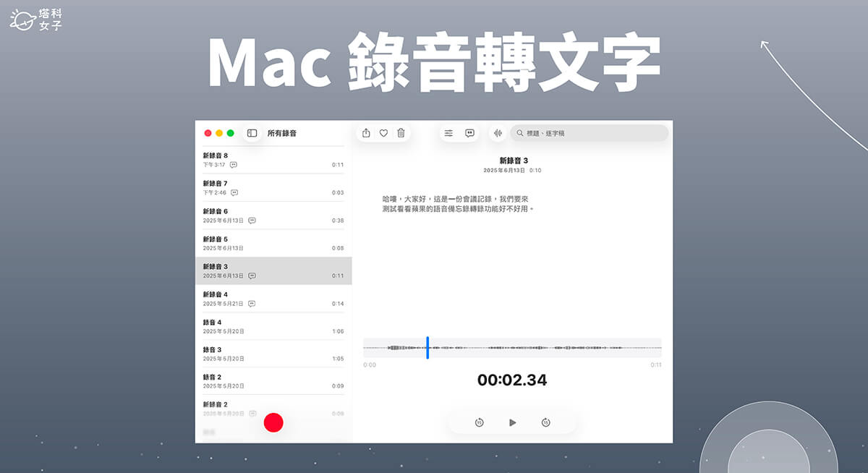Click transcript bubble icon on 新錄音 3 row

[252, 276]
